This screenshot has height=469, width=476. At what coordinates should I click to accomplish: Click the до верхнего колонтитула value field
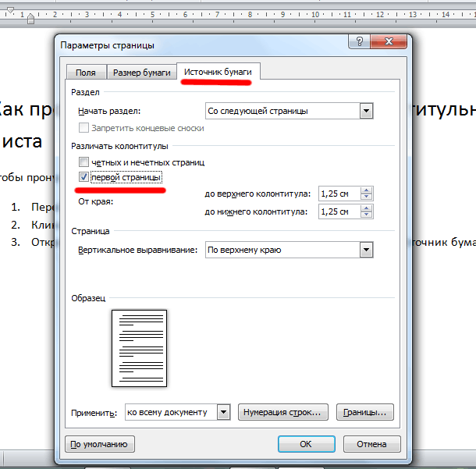(x=339, y=194)
